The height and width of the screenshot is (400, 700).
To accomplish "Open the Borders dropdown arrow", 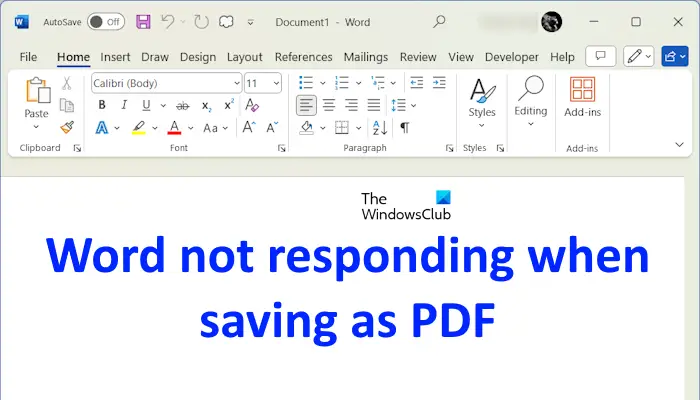I will pyautogui.click(x=358, y=128).
